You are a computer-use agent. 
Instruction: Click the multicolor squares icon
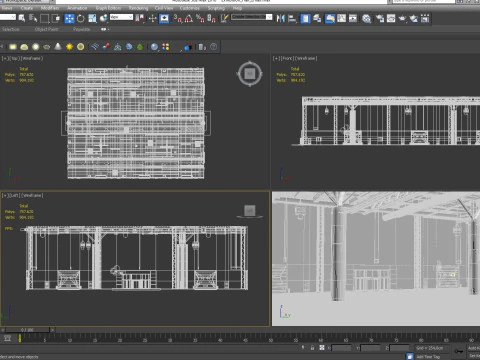[166, 47]
